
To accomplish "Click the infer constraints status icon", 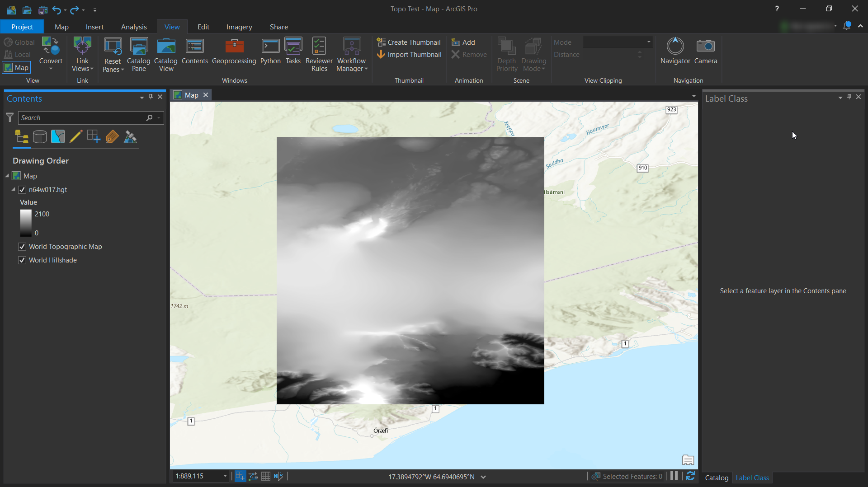I will click(x=278, y=476).
